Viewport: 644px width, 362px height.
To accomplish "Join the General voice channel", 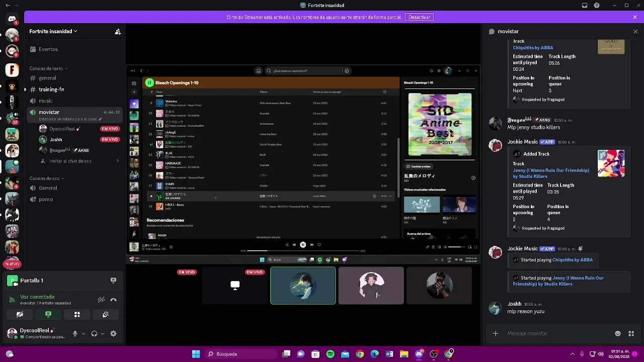I will click(x=74, y=188).
